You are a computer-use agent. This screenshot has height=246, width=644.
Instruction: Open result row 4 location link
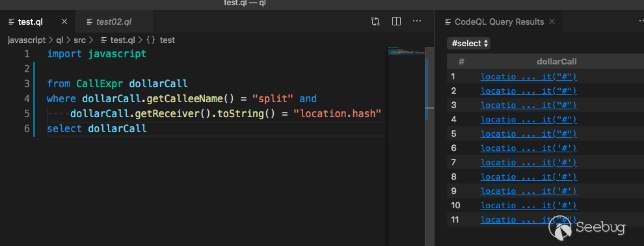coord(529,120)
